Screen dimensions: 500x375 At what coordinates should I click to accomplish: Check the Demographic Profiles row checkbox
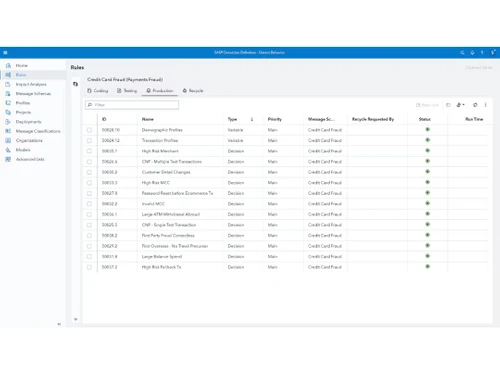point(89,130)
